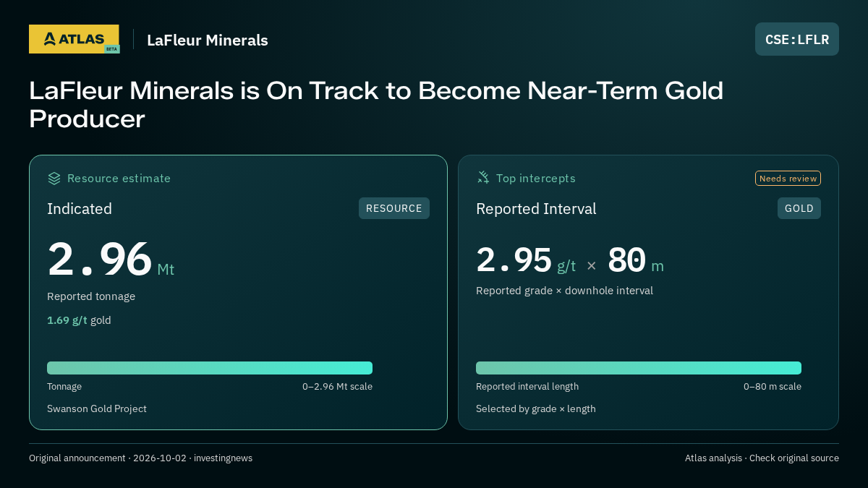Click the Resource estimate label

coord(119,178)
